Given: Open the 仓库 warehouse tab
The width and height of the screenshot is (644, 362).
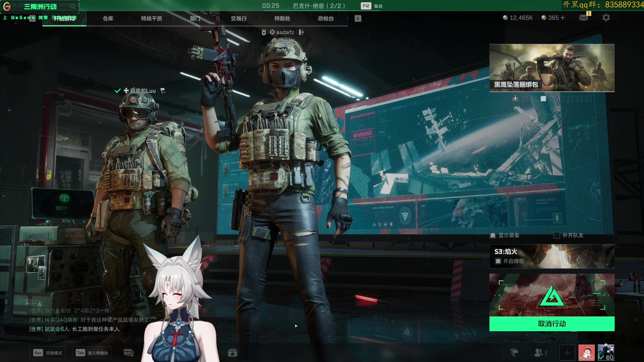Looking at the screenshot, I should point(108,18).
